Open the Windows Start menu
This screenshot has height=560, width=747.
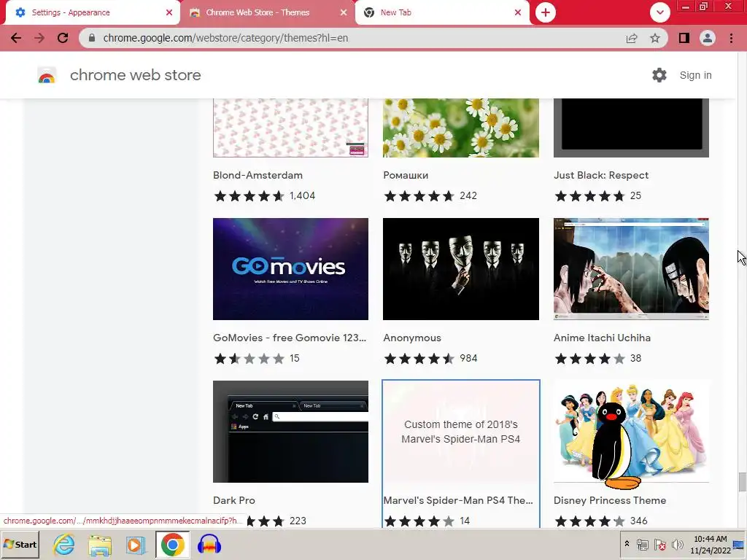click(20, 545)
